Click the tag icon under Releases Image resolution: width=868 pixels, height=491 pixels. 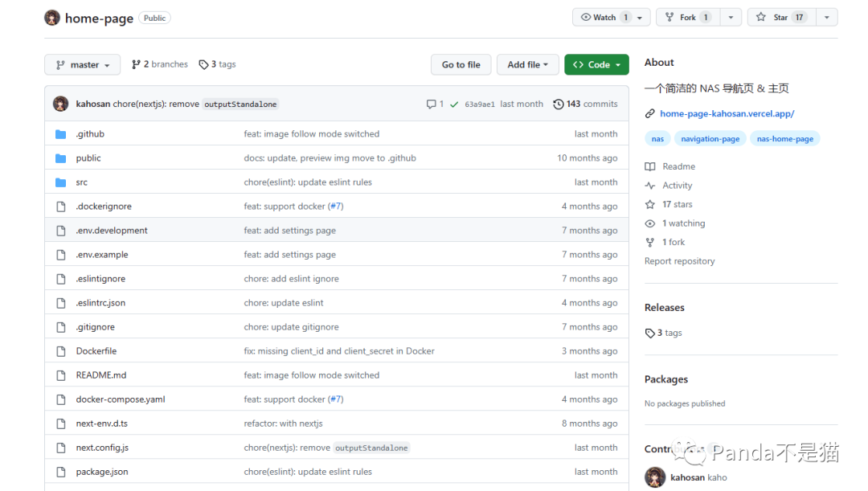(x=650, y=333)
